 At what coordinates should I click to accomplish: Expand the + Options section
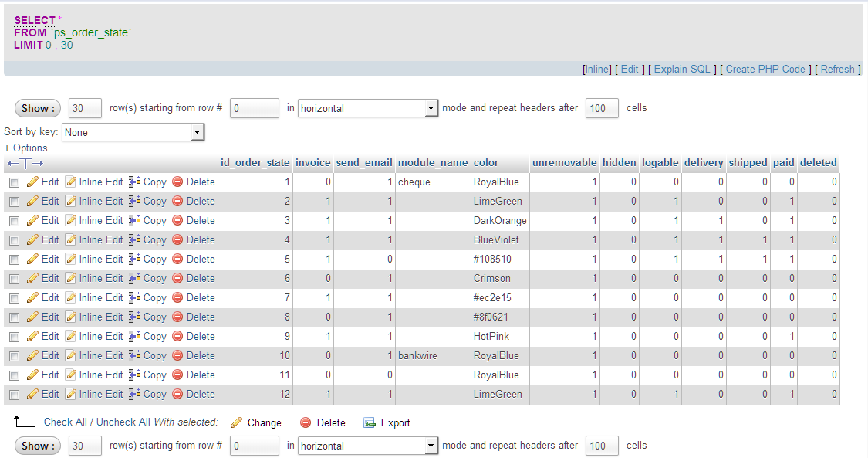(x=25, y=148)
